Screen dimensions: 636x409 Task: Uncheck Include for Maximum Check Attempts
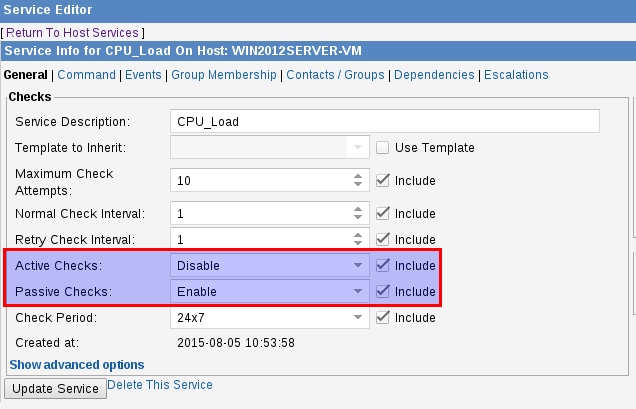[383, 181]
